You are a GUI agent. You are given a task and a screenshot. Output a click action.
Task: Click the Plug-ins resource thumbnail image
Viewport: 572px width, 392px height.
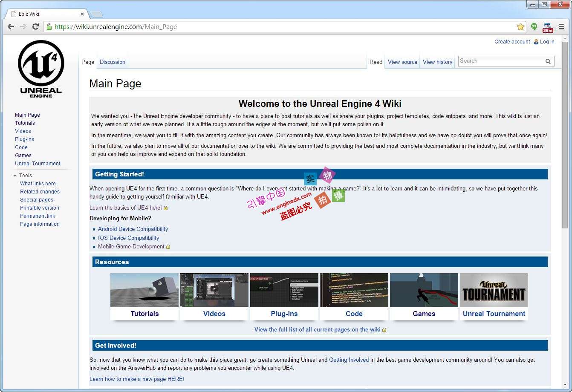tap(284, 290)
